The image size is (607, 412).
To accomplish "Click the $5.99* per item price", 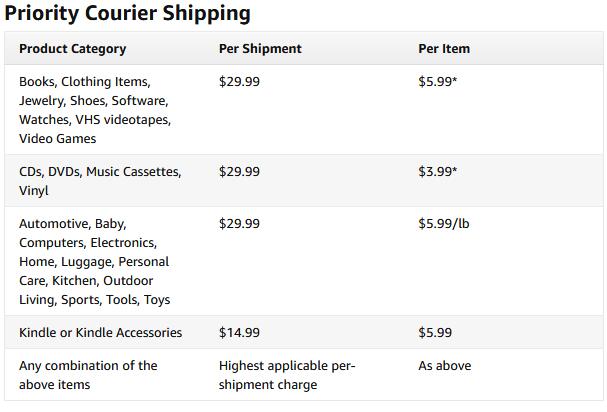I will coord(438,82).
